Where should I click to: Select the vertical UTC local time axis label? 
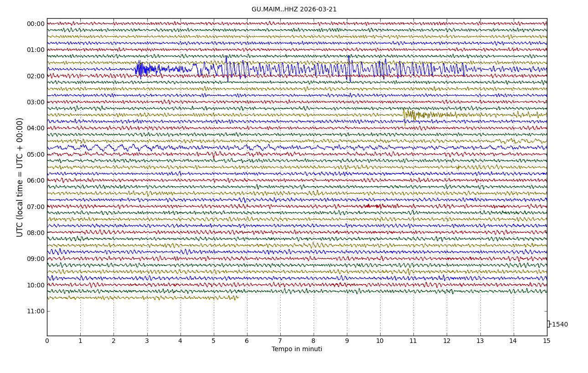(x=20, y=177)
